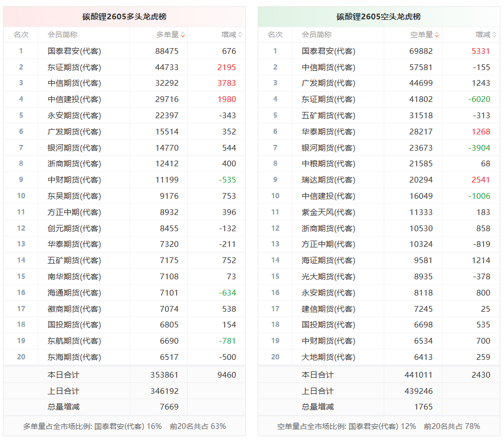504x442 pixels.
Task: Select 瑞达期货(代客) row
Action: (379, 180)
